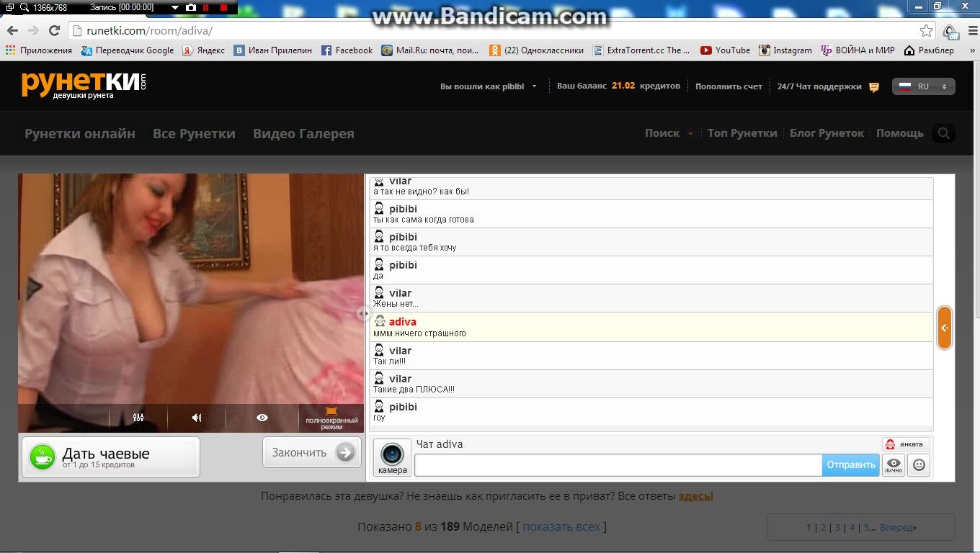
Task: Go to Видео Галерея section
Action: (303, 133)
